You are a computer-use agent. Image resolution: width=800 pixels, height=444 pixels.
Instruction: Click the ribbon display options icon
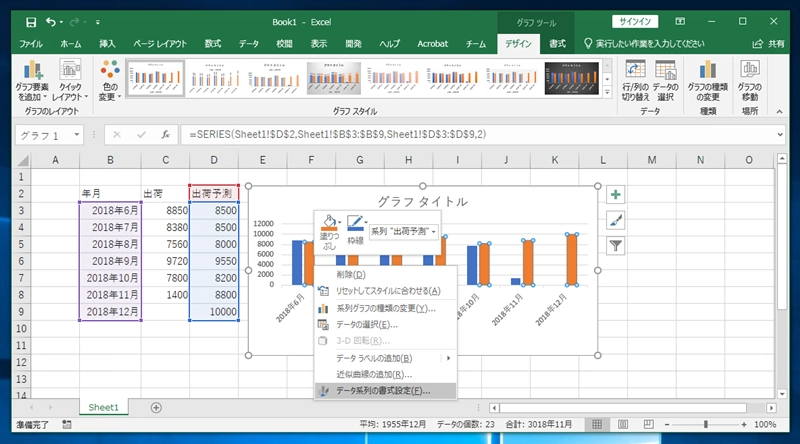tap(680, 21)
